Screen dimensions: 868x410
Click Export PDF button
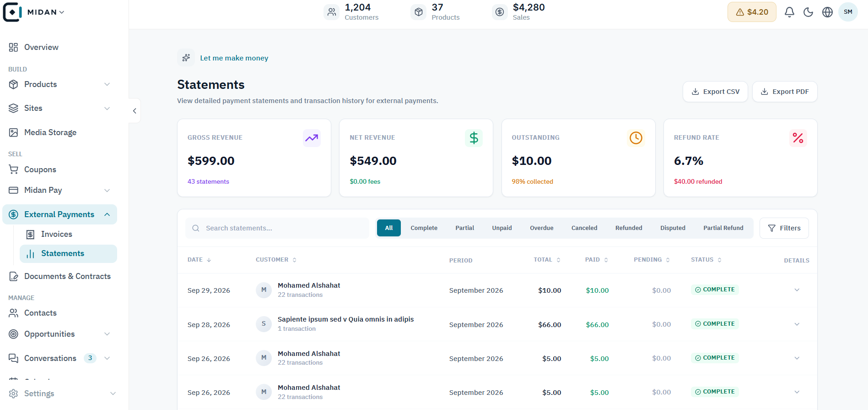pos(785,92)
